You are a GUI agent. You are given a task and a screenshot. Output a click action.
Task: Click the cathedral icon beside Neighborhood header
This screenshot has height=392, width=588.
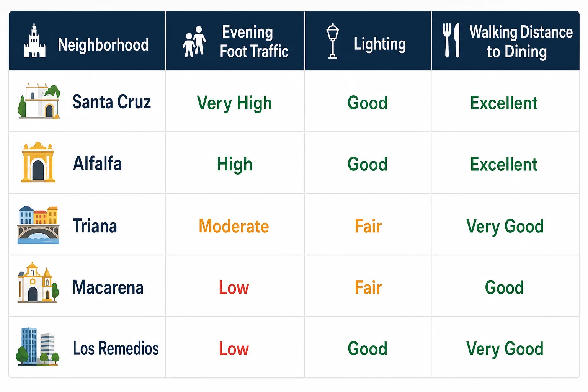[35, 41]
